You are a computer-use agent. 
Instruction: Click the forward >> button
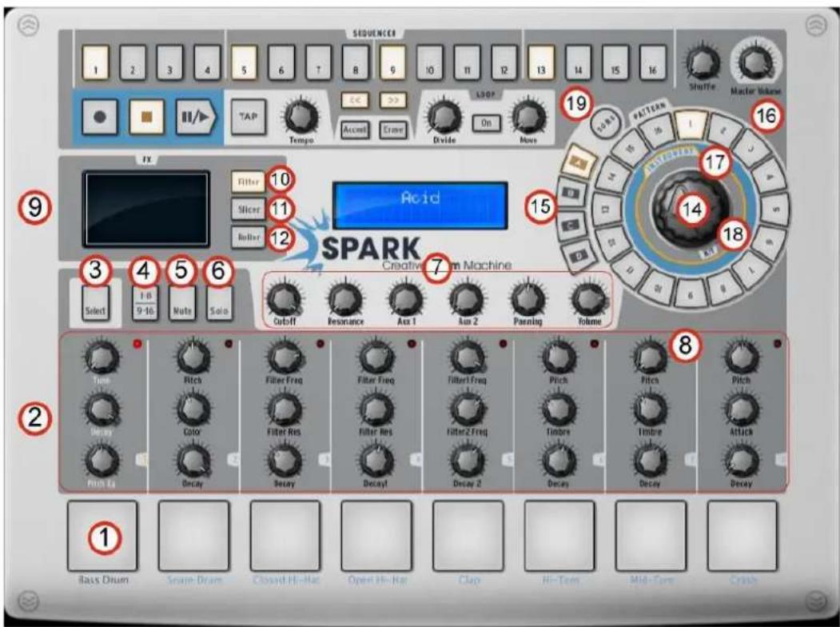[x=392, y=100]
